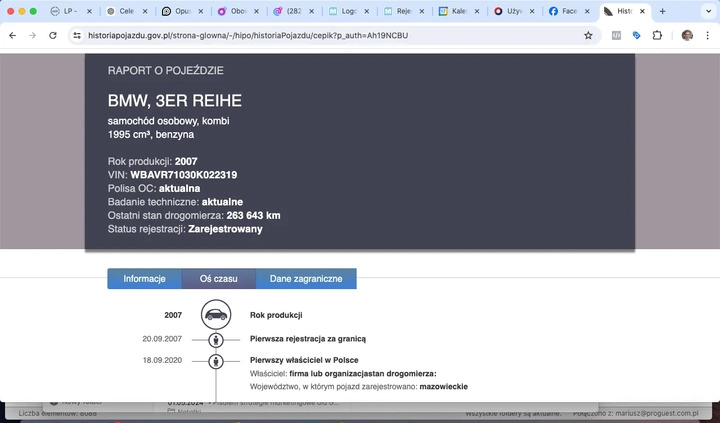The image size is (720, 423).
Task: Bookmark this page with star icon
Action: 588,35
